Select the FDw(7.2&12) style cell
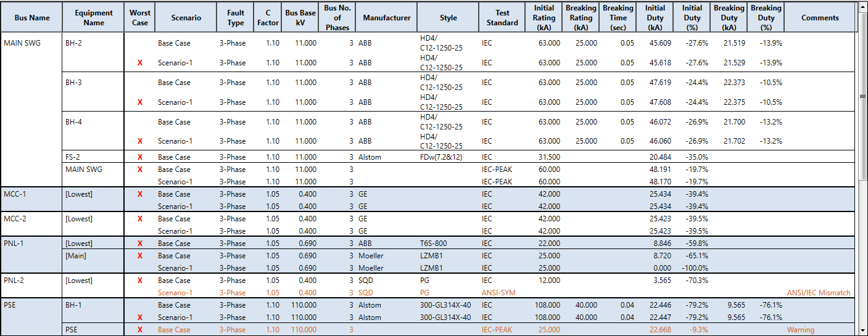The height and width of the screenshot is (336, 868). pos(441,157)
